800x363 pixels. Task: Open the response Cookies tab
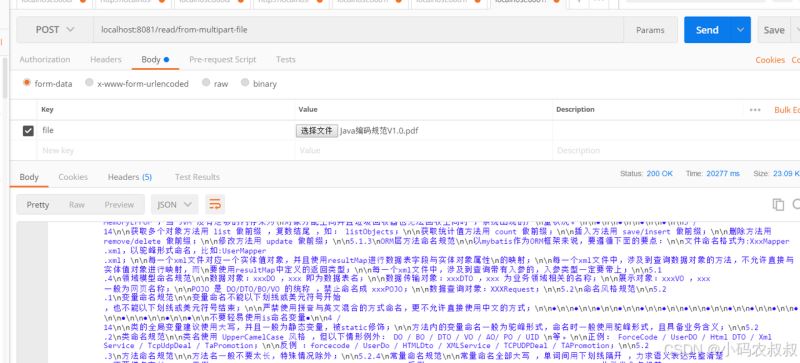tap(73, 177)
